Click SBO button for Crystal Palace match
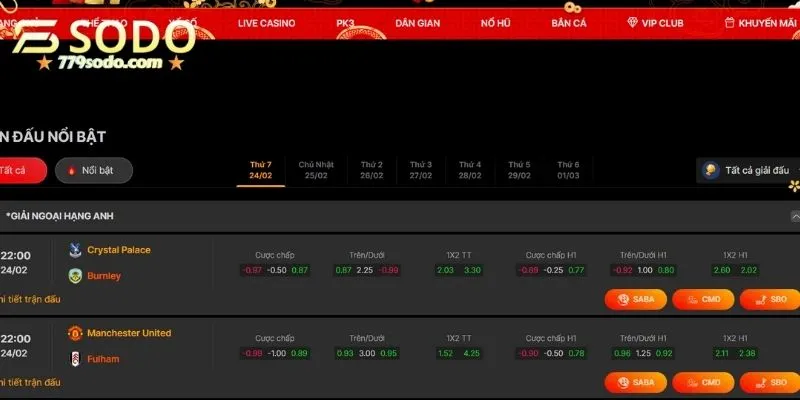The height and width of the screenshot is (400, 800). pos(770,299)
